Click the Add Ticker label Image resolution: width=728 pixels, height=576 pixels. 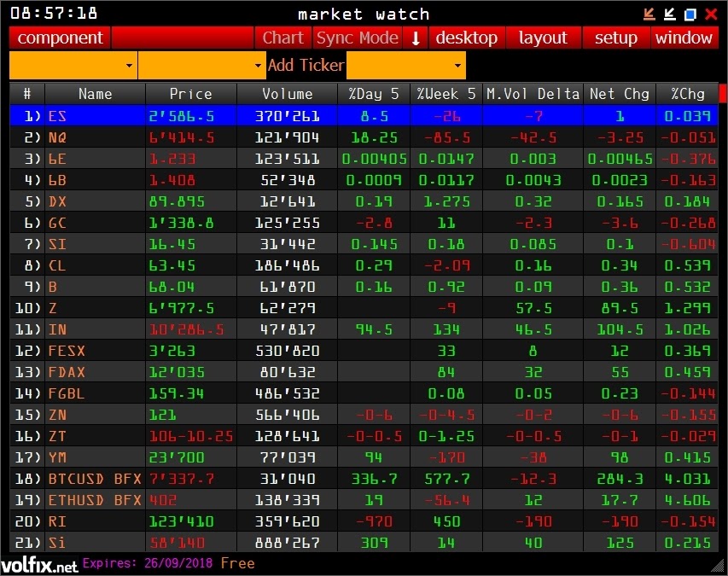coord(306,65)
